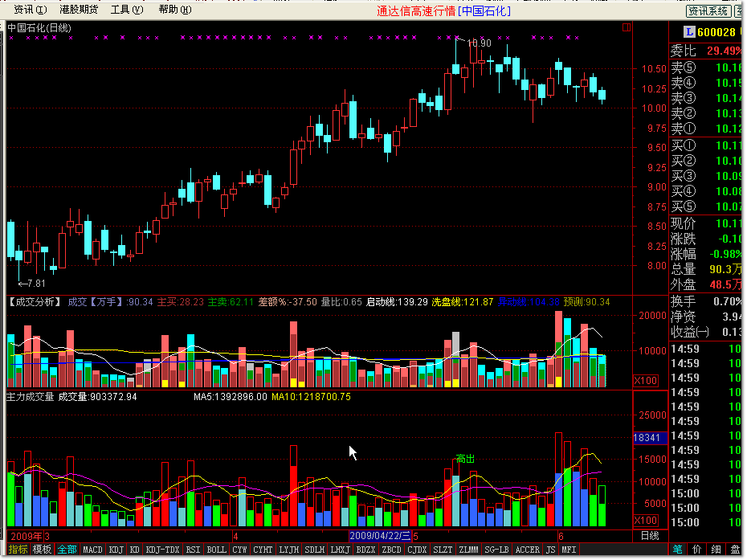747x560 pixels.
Task: Open the 工具(V) menu
Action: 127,10
